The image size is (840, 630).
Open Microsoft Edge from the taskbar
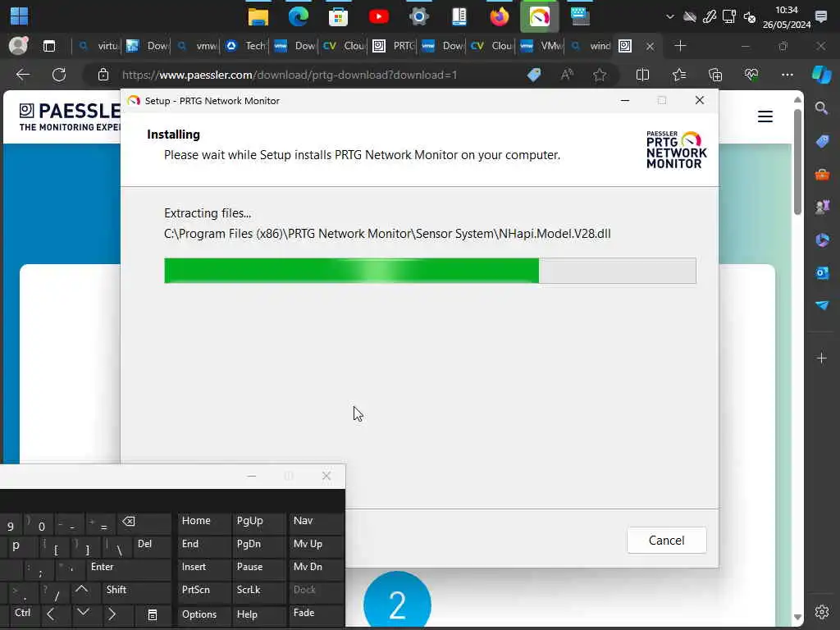[299, 16]
